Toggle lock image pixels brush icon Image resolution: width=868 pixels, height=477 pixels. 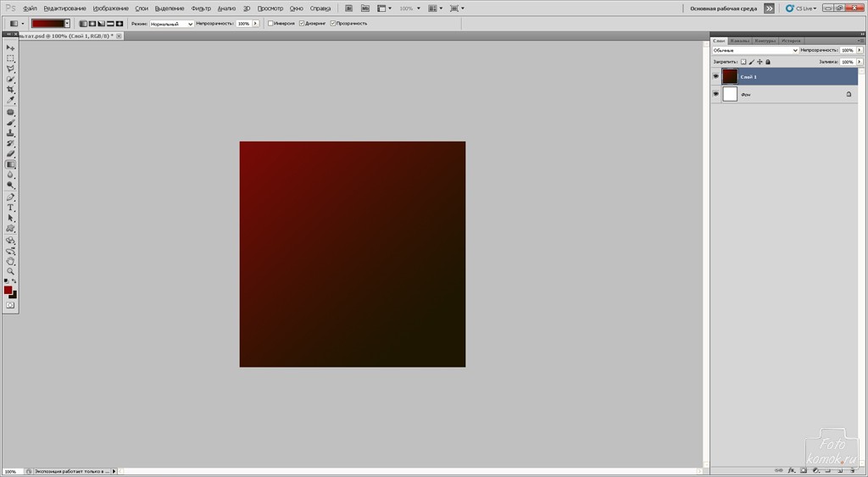pos(752,62)
